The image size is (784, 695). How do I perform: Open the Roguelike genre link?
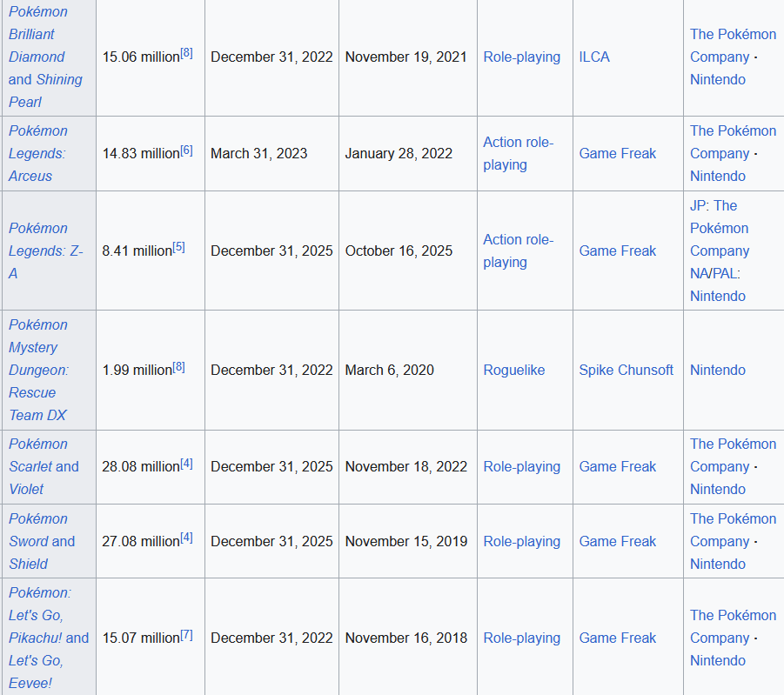pyautogui.click(x=514, y=370)
